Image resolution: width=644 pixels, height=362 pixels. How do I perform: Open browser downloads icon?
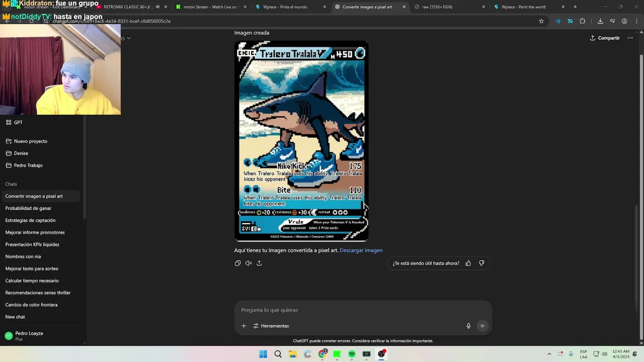[600, 21]
